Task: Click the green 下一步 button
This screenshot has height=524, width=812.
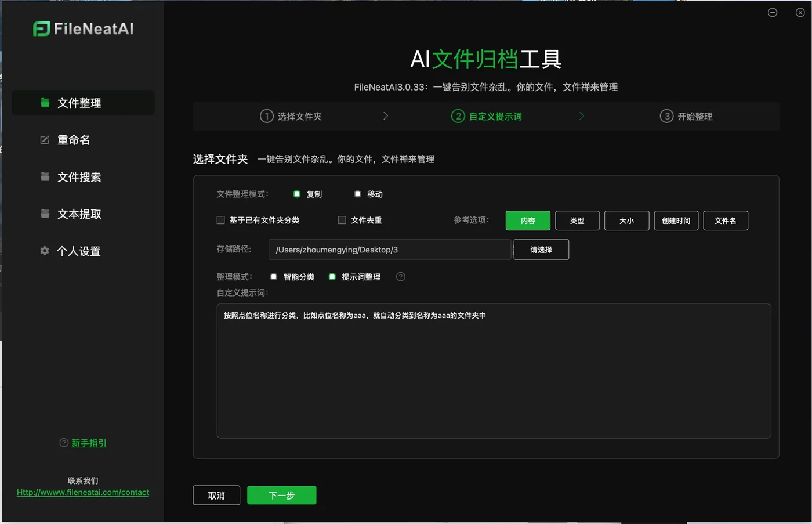Action: 282,496
